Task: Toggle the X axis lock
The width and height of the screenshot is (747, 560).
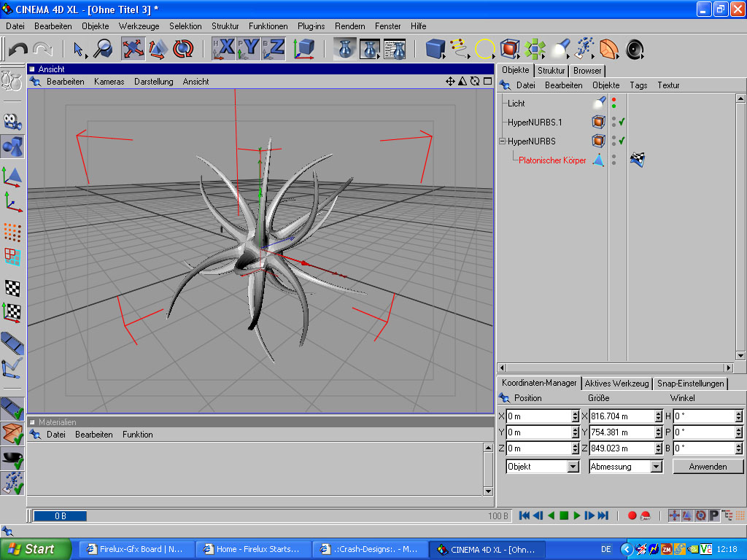Action: tap(225, 49)
